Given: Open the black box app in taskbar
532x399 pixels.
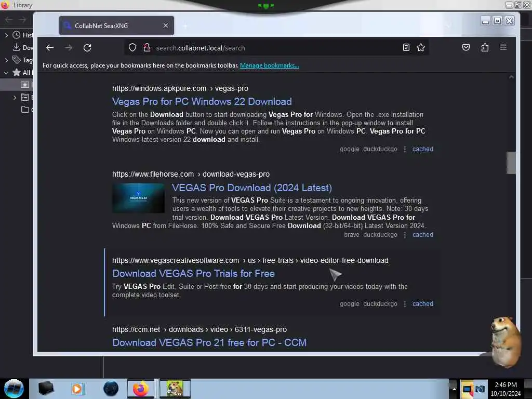Looking at the screenshot, I should pos(46,389).
